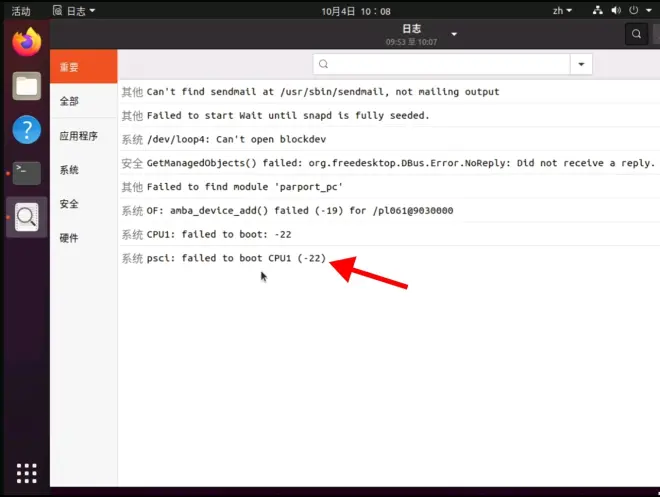Open the 'GetManagedObjects() failed' log entry

coord(389,163)
